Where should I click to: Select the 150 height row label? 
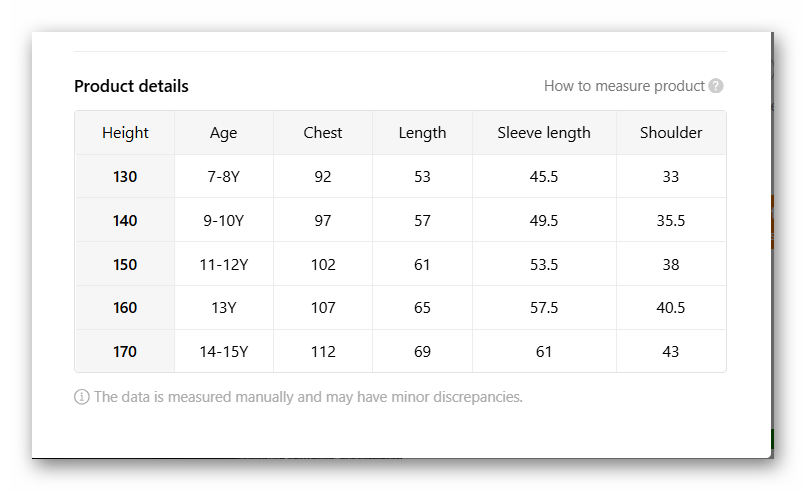coord(125,265)
